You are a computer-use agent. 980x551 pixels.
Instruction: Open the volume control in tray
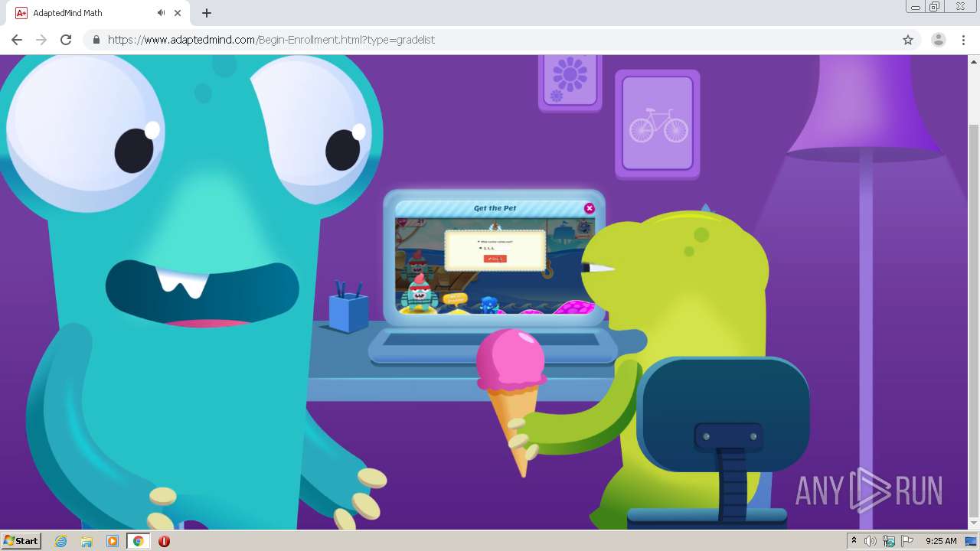tap(870, 541)
